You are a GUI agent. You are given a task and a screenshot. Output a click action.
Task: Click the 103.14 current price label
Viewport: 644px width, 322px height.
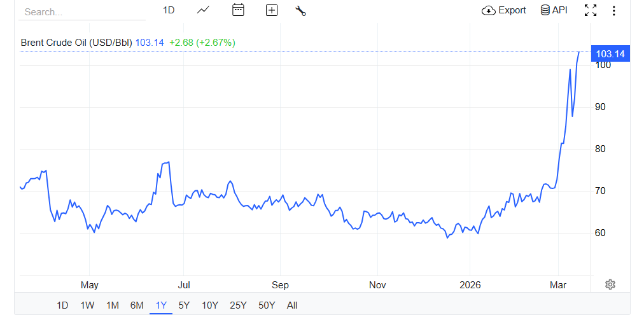pyautogui.click(x=610, y=53)
